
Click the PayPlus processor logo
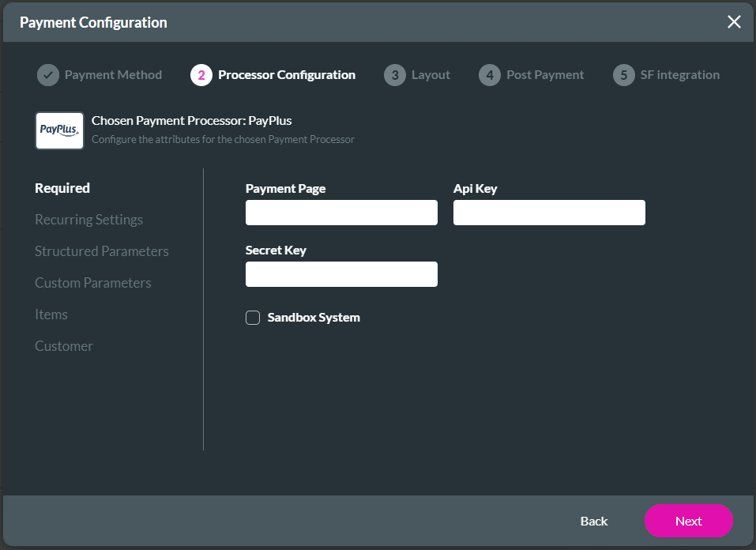(59, 130)
